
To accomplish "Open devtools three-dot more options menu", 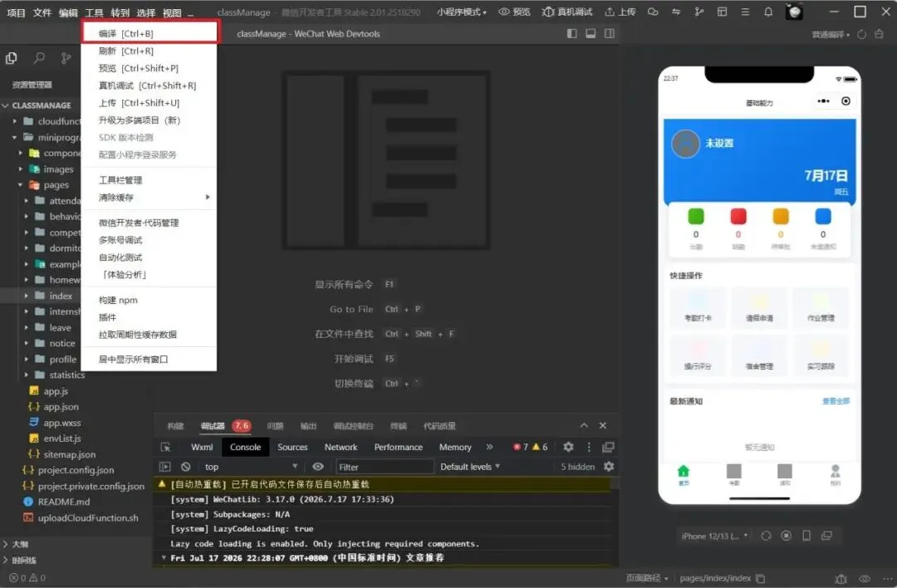I will click(589, 447).
